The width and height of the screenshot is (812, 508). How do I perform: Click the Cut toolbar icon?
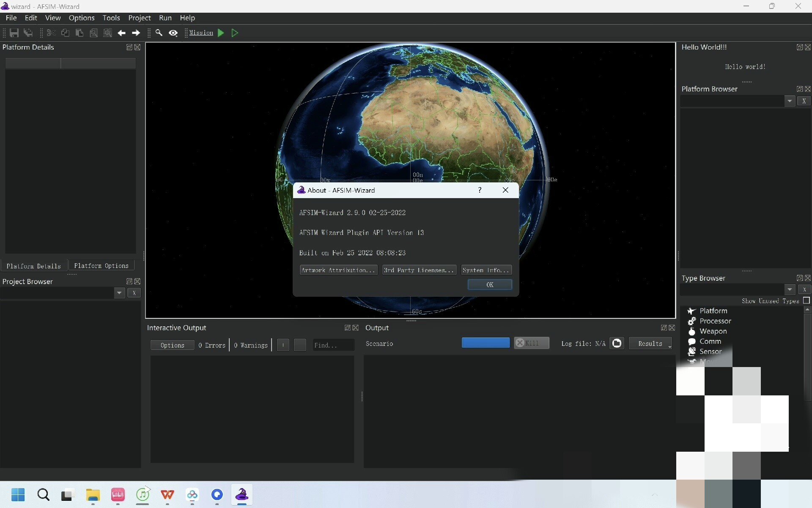coord(51,33)
